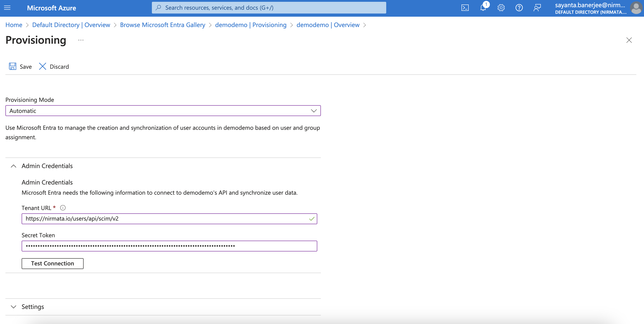Viewport: 644px width, 324px height.
Task: Open Browse Microsoft Entra Gallery breadcrumb
Action: pos(162,25)
